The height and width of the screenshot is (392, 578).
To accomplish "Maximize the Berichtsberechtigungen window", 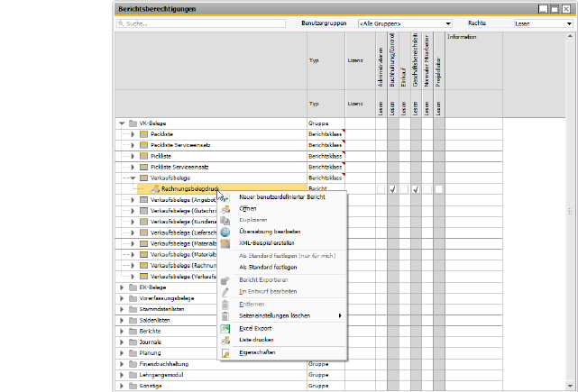I will (555, 9).
